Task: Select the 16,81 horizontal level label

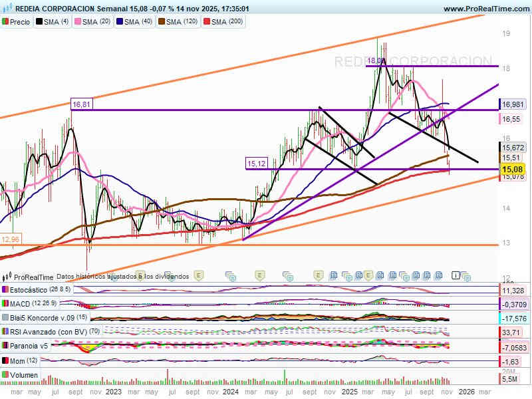Action: pos(81,104)
